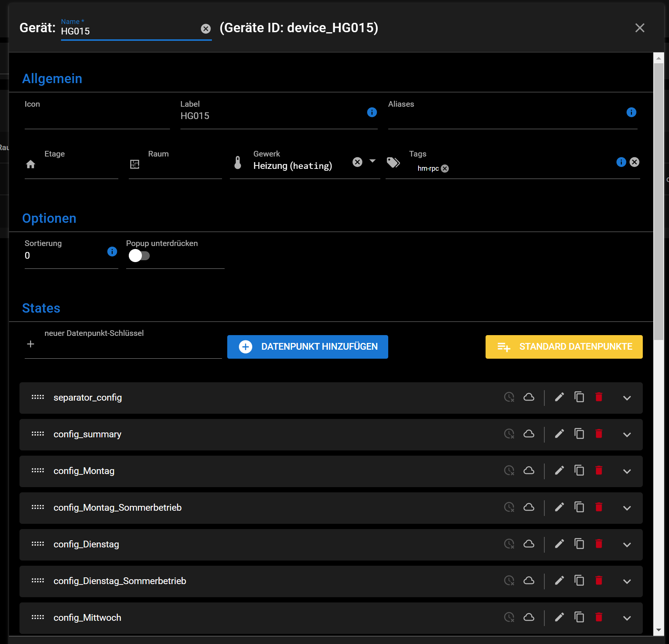Toggle cloud icon for config_summary
The image size is (669, 644).
click(x=529, y=434)
